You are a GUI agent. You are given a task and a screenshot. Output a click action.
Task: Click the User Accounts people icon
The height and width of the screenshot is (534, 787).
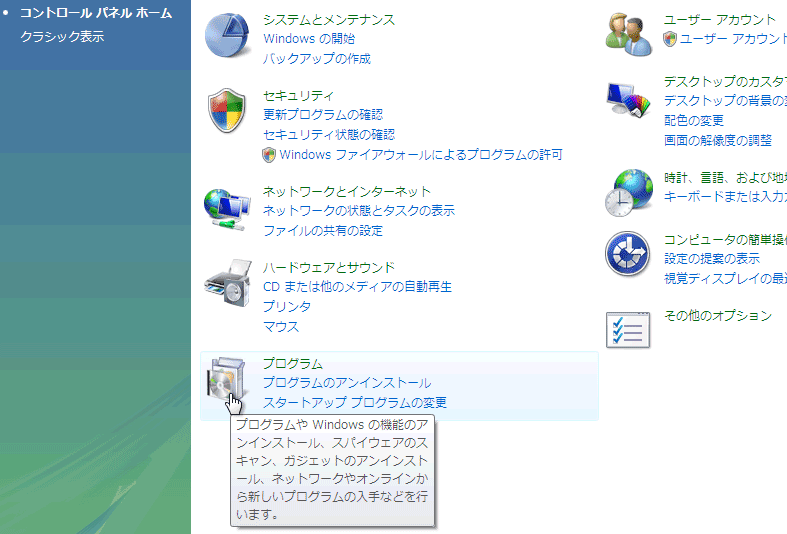click(x=629, y=33)
